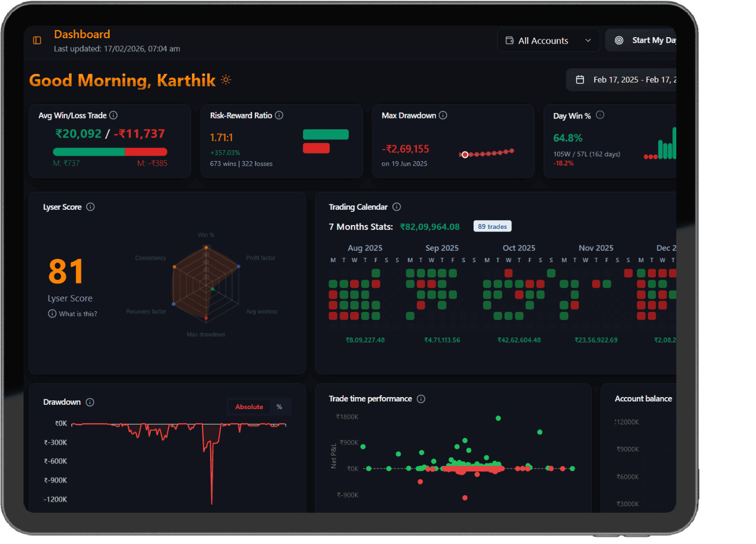Click the red Risk-Reward risk bar
756x544 pixels.
point(316,148)
